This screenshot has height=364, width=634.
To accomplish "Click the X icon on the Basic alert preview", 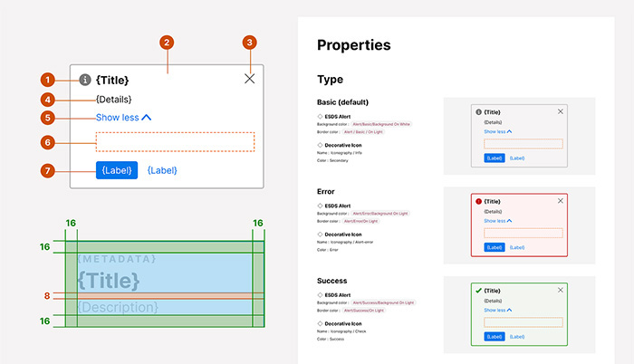I will [561, 111].
